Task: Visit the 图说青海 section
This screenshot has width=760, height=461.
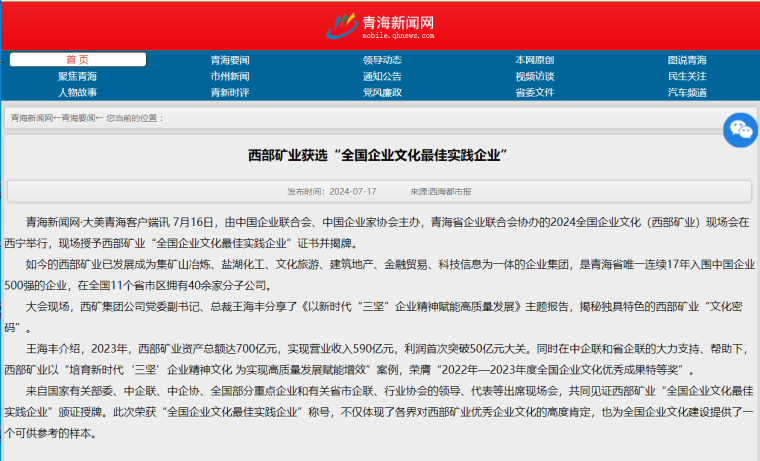Action: pos(687,60)
